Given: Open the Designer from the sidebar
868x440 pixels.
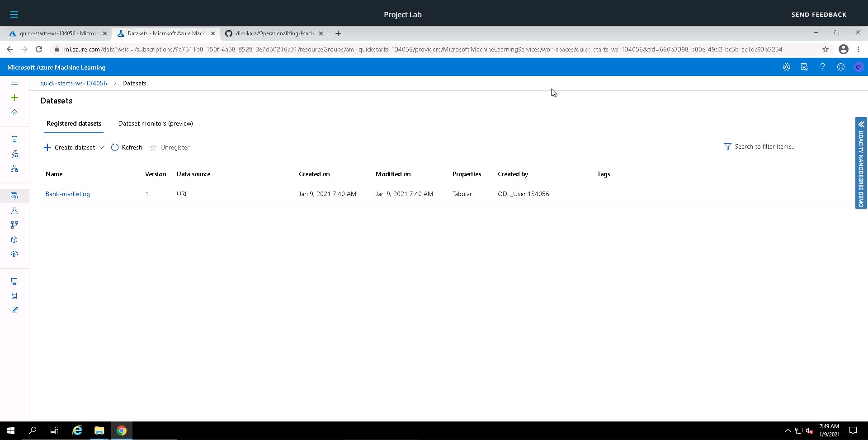Looking at the screenshot, I should (x=14, y=169).
